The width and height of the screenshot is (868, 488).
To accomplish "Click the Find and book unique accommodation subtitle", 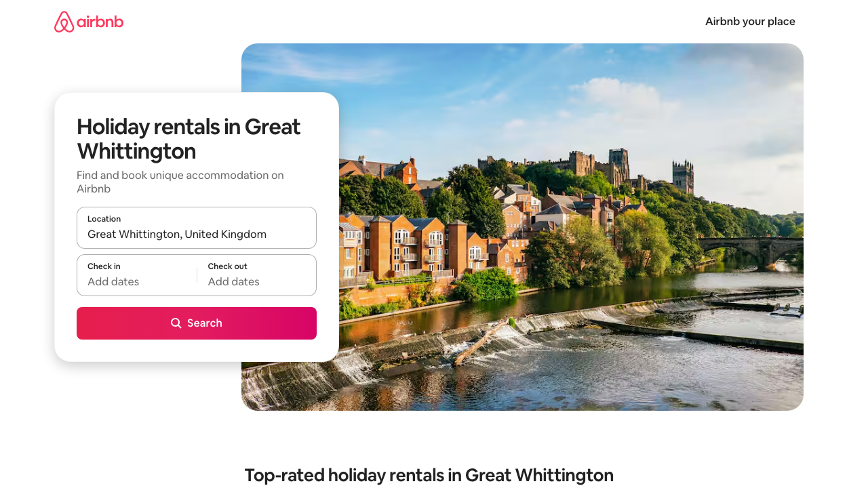I will [180, 182].
